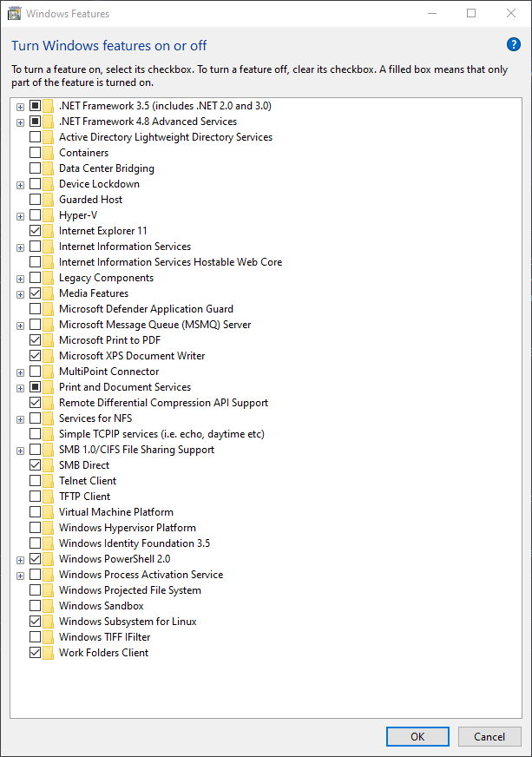
Task: Click folder icon beside Windows TIFF IFilter
Action: [x=48, y=637]
